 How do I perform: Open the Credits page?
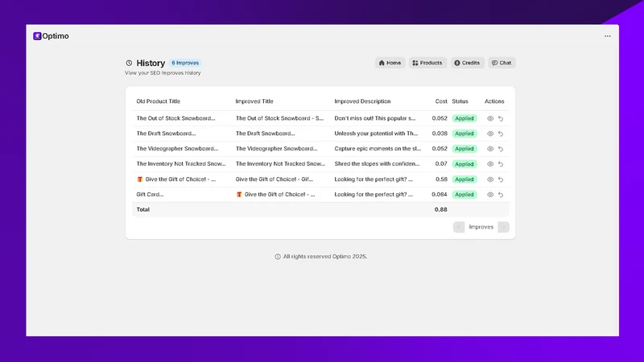click(467, 63)
